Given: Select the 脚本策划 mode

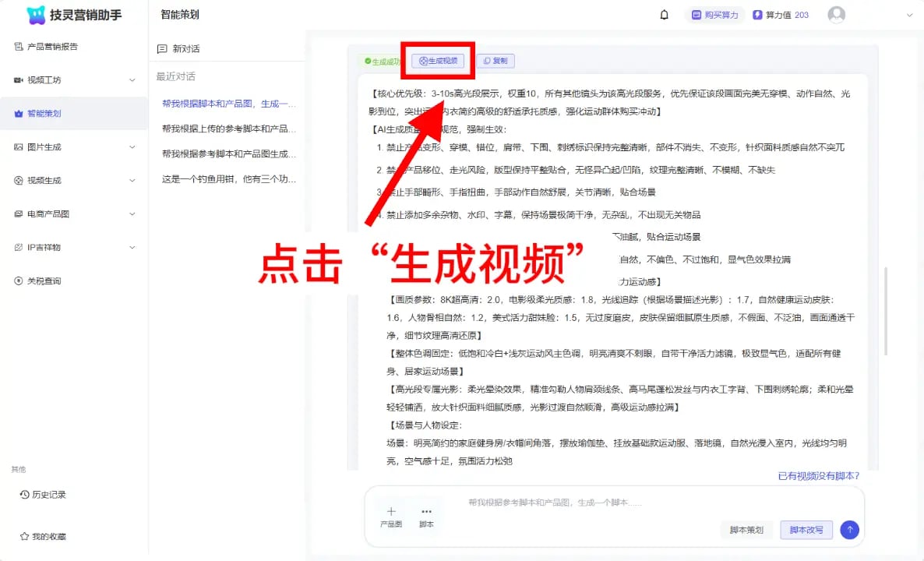Looking at the screenshot, I should 746,530.
